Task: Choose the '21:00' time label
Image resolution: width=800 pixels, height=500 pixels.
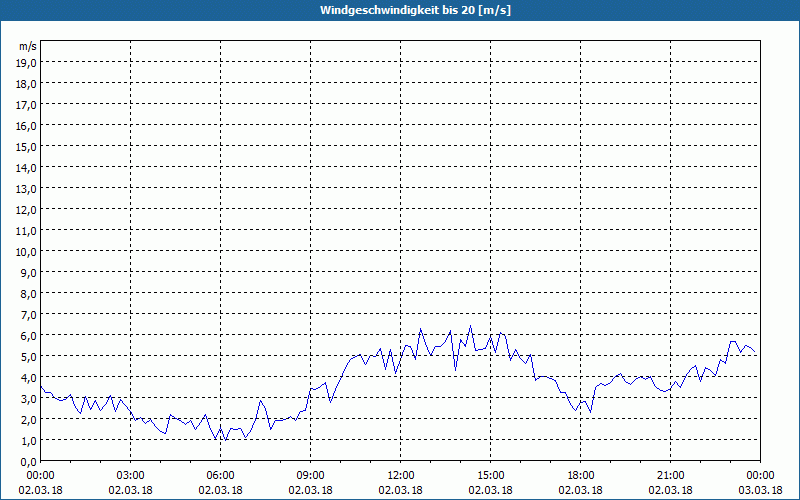Action: (670, 476)
